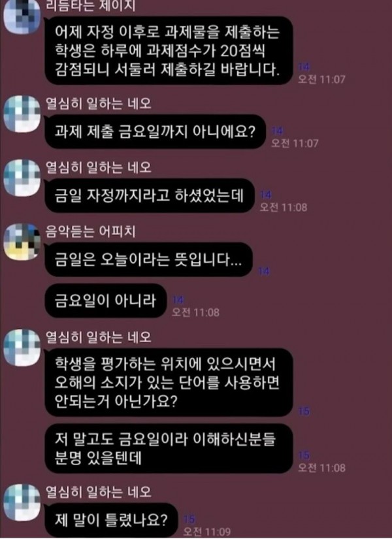Screen dimensions: 392x539
Task: Select the '학생을 평가하는 위치에' message bubble
Action: [169, 382]
